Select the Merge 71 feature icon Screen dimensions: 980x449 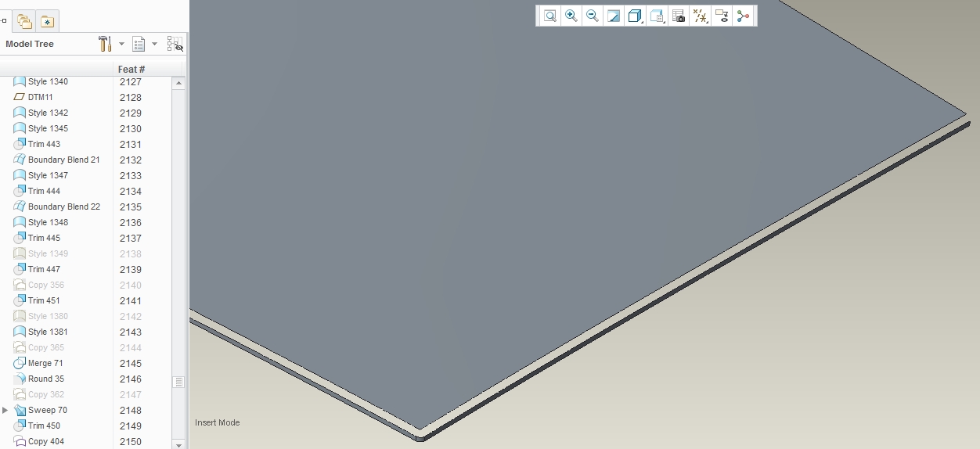tap(20, 363)
